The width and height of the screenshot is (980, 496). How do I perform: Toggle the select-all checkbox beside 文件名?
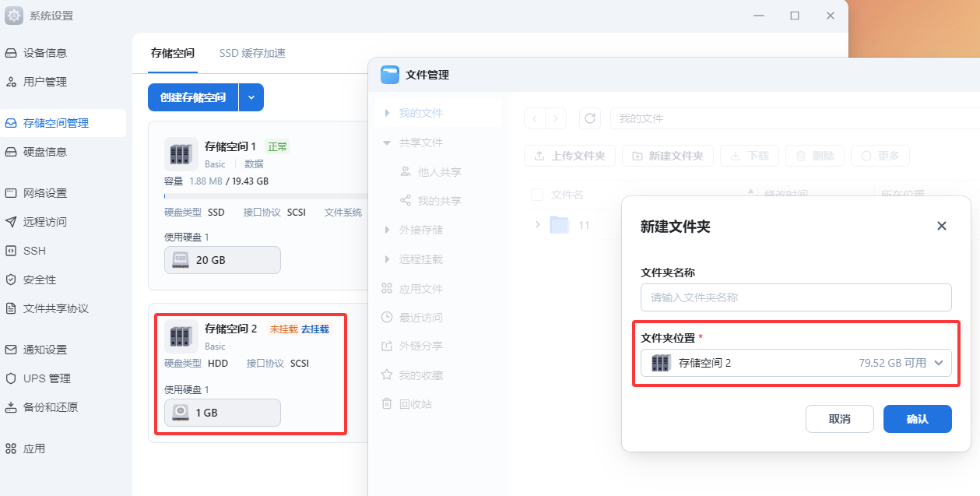pos(537,195)
